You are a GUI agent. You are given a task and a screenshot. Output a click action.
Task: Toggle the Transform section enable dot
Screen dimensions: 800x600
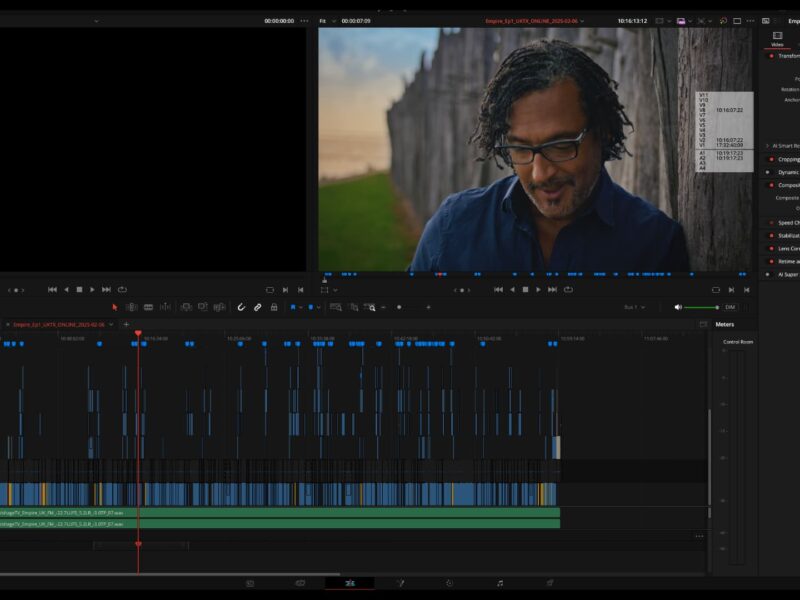pyautogui.click(x=771, y=56)
